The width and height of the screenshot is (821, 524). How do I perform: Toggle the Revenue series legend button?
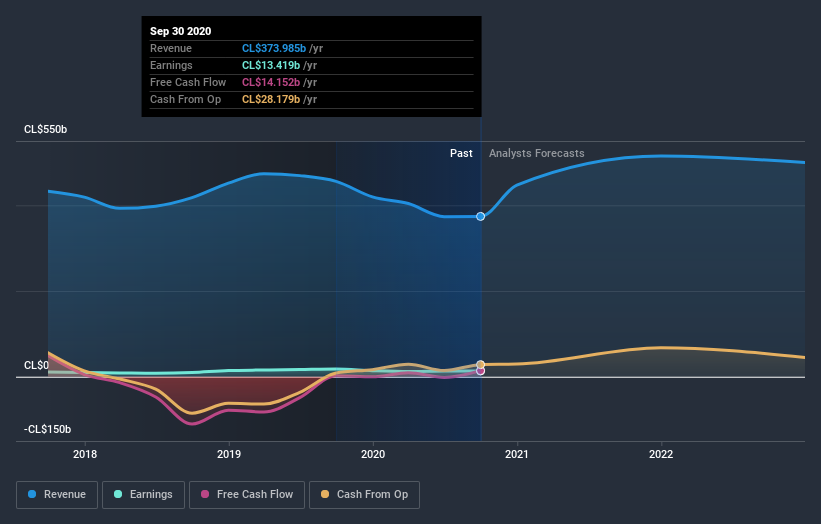57,495
